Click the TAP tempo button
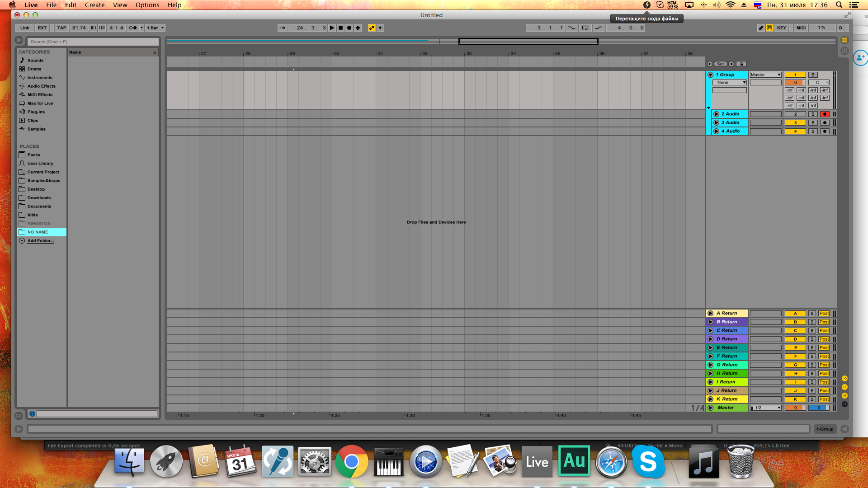This screenshot has width=868, height=488. [x=61, y=28]
